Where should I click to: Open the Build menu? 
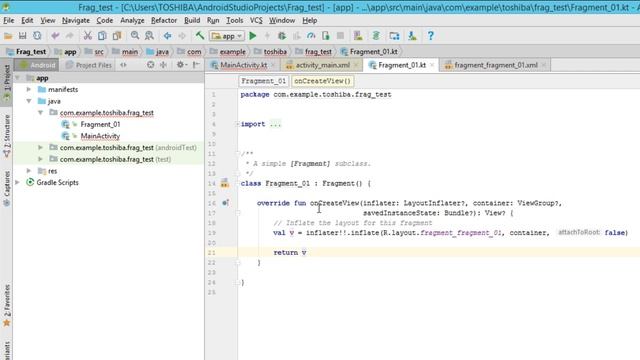pos(192,20)
